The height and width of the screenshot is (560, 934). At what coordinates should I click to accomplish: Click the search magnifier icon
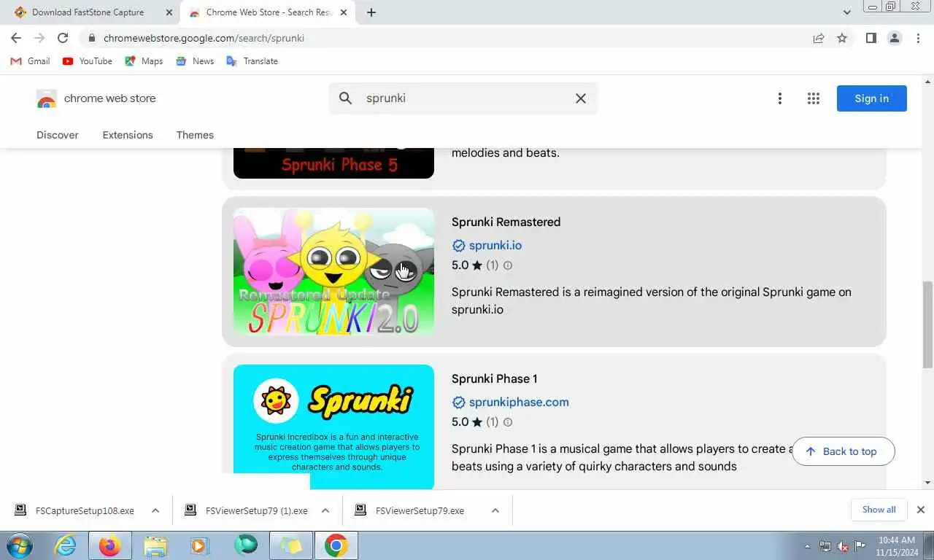(x=346, y=98)
